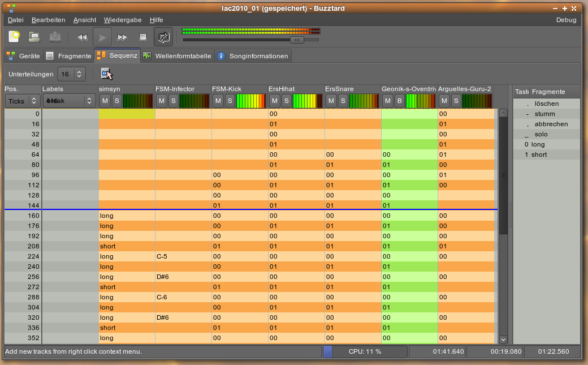
Task: Solo the FSM-Kick track
Action: (x=230, y=101)
